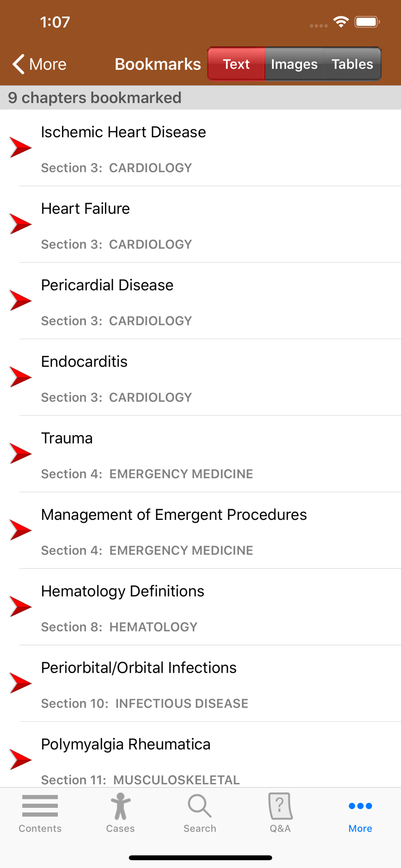Select the Text segment
The width and height of the screenshot is (401, 868).
point(237,64)
